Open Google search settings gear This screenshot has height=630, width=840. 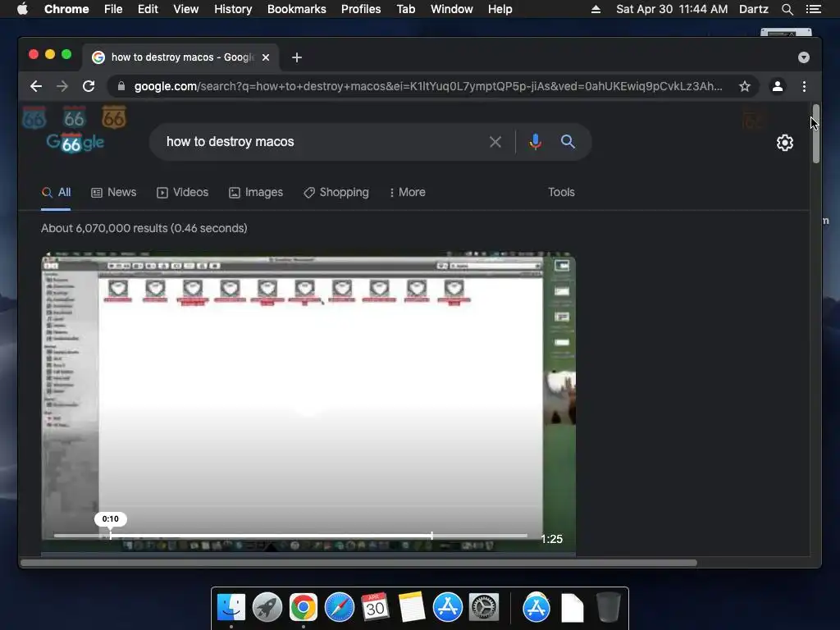coord(785,143)
